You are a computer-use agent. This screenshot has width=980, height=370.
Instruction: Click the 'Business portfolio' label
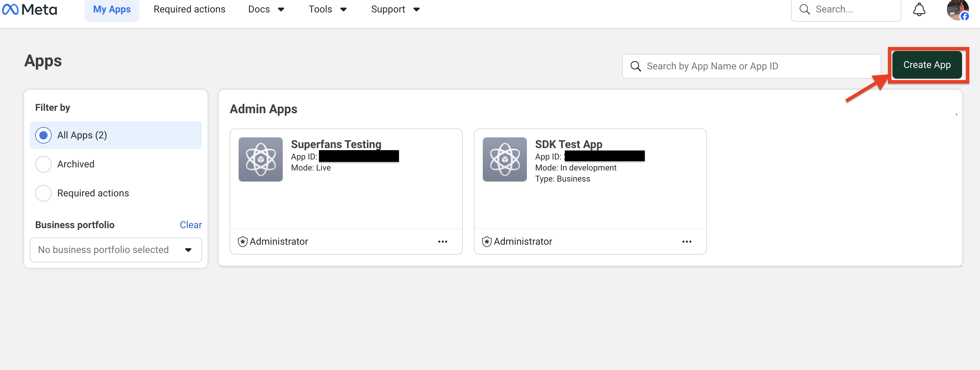pyautogui.click(x=74, y=225)
